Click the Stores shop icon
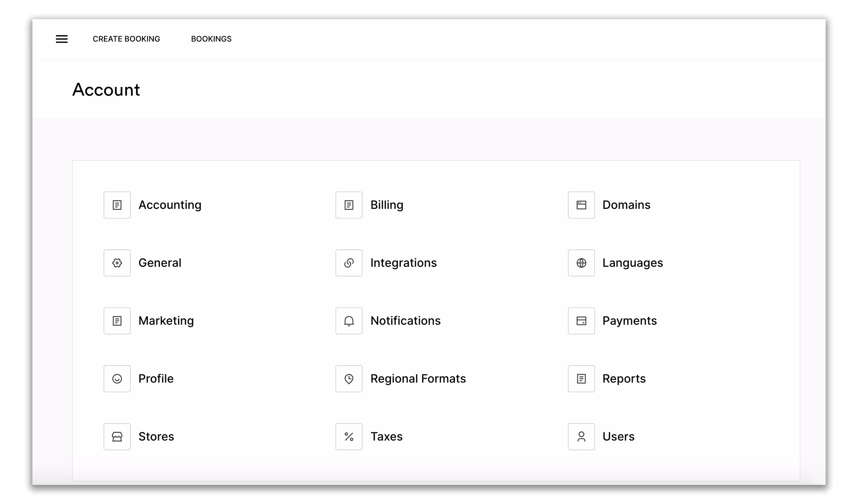This screenshot has height=504, width=858. pos(117,436)
